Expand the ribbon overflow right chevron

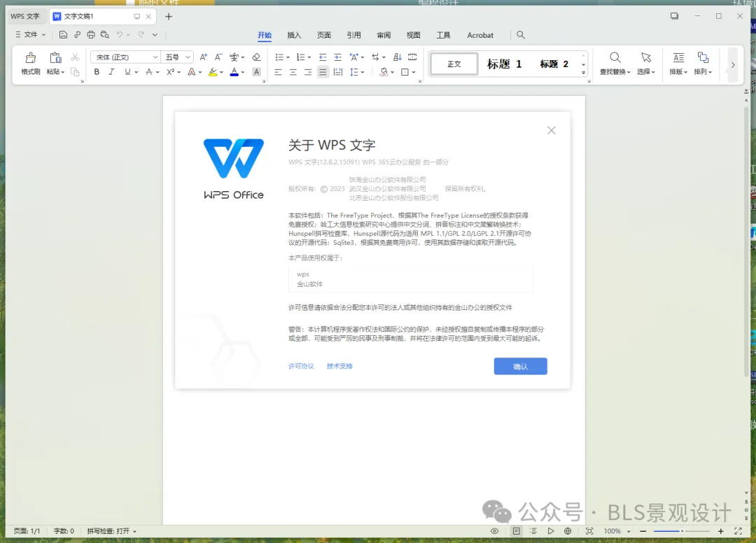pyautogui.click(x=733, y=64)
